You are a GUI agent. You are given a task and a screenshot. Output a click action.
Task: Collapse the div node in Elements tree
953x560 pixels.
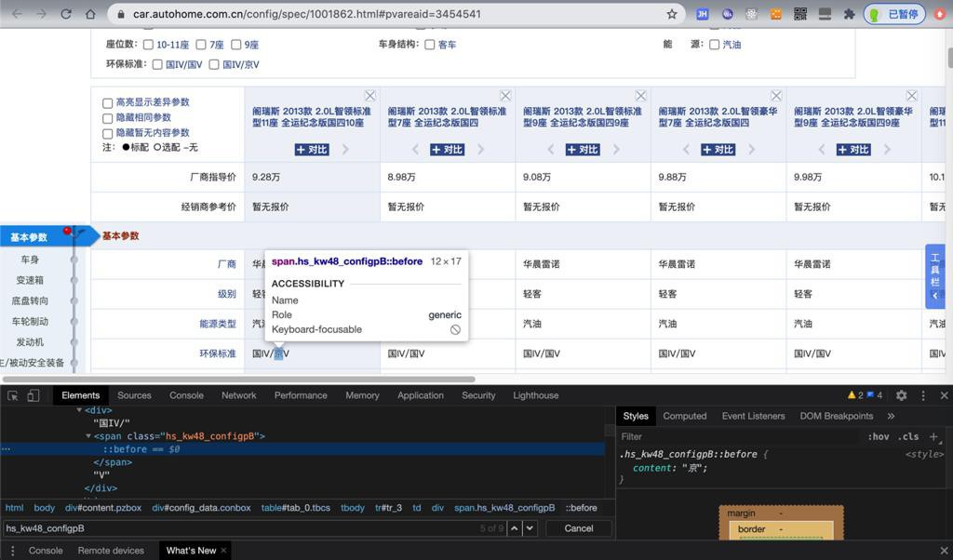click(80, 410)
